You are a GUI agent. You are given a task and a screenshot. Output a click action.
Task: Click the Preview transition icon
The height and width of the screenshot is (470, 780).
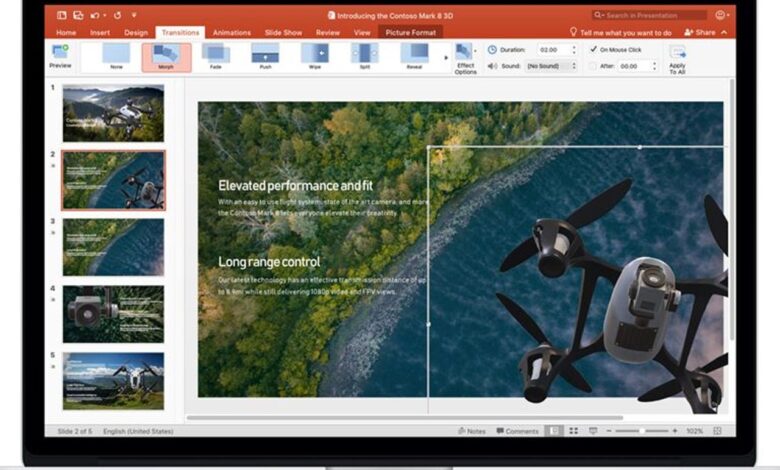click(60, 52)
